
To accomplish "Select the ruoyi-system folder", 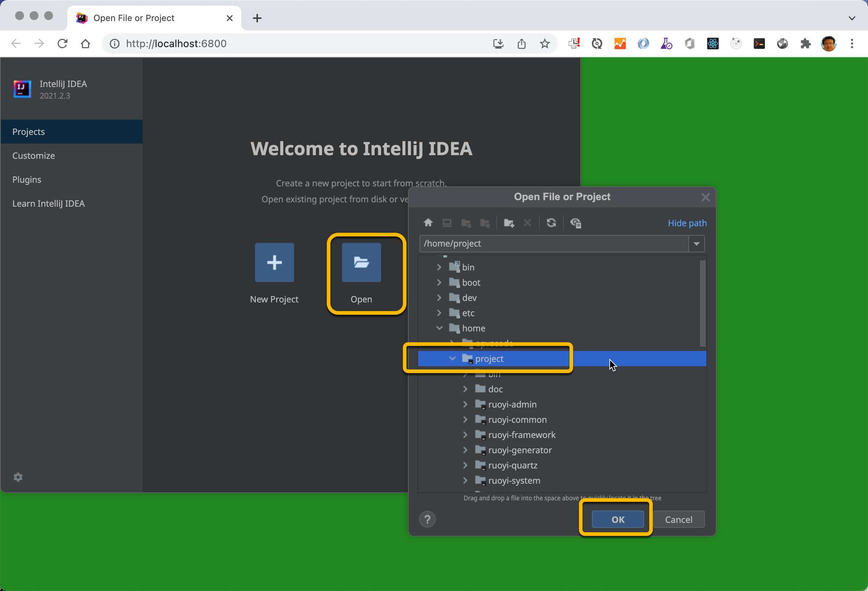I will tap(562, 480).
